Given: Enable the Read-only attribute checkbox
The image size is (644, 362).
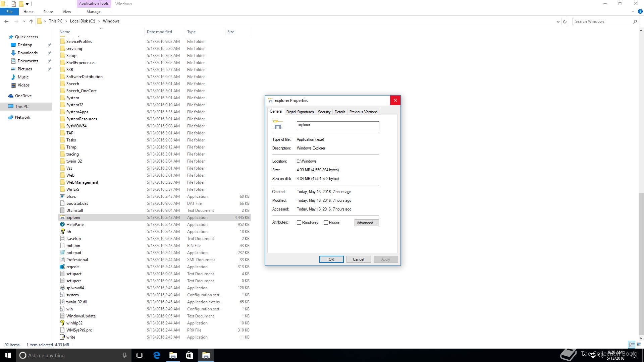Looking at the screenshot, I should (299, 223).
